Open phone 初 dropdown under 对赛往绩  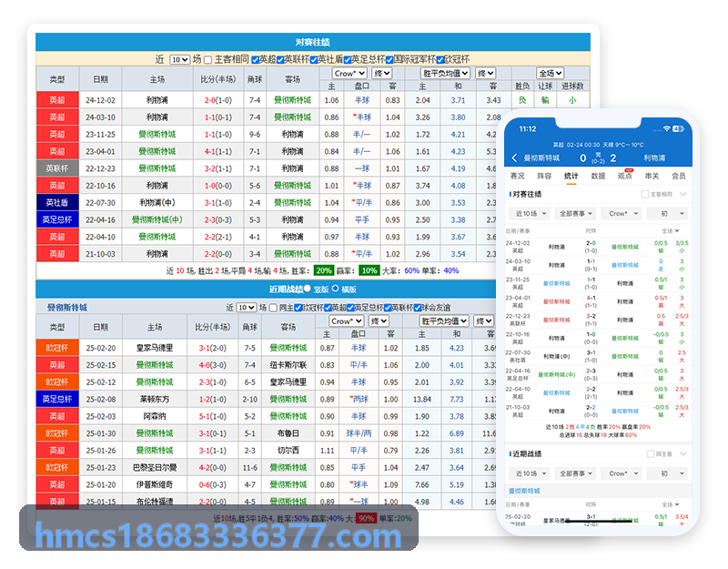[x=669, y=214]
